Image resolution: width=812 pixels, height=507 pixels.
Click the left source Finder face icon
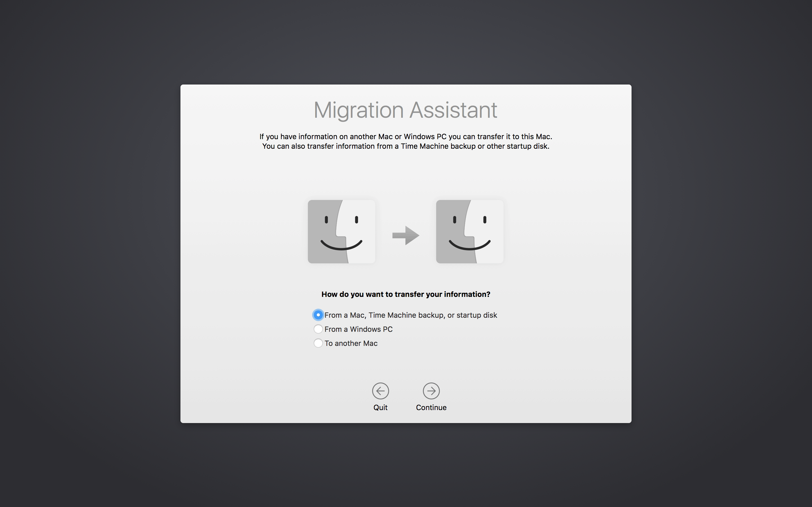pyautogui.click(x=341, y=231)
